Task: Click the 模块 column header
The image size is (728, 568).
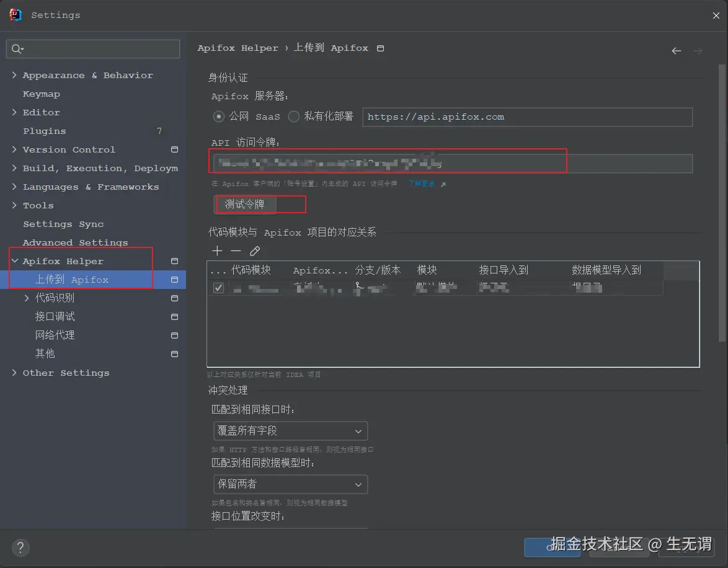Action: tap(427, 270)
